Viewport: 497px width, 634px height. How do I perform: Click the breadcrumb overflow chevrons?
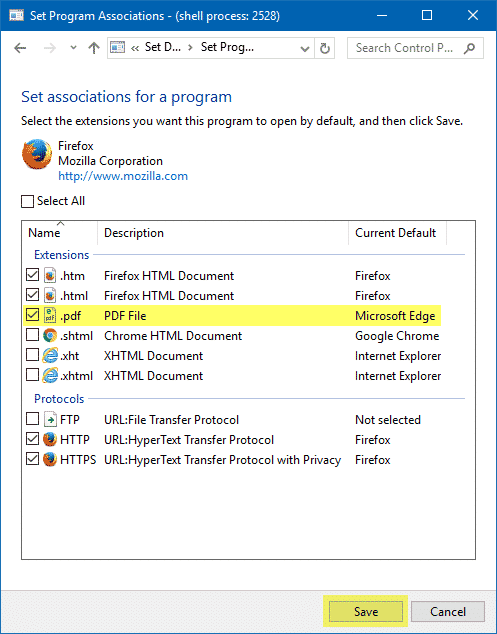point(135,49)
